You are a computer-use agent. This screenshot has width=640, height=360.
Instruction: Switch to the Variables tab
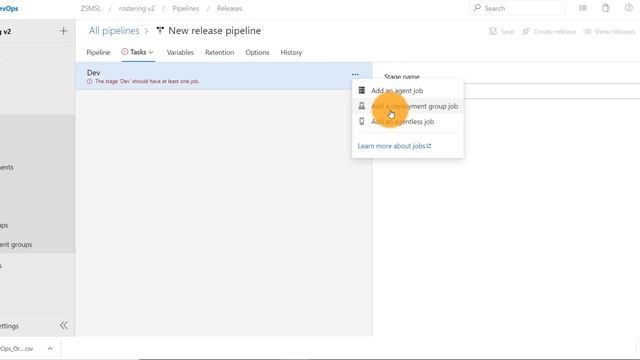180,52
